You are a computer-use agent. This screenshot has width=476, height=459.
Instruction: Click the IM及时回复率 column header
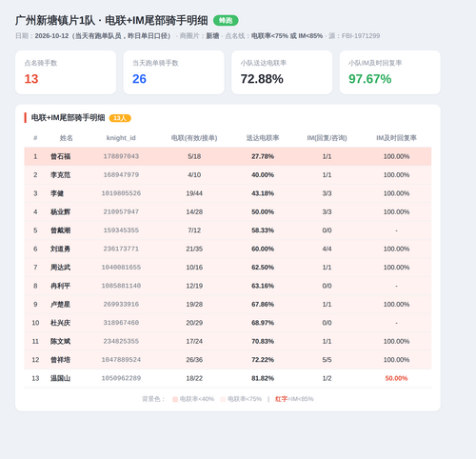(396, 138)
